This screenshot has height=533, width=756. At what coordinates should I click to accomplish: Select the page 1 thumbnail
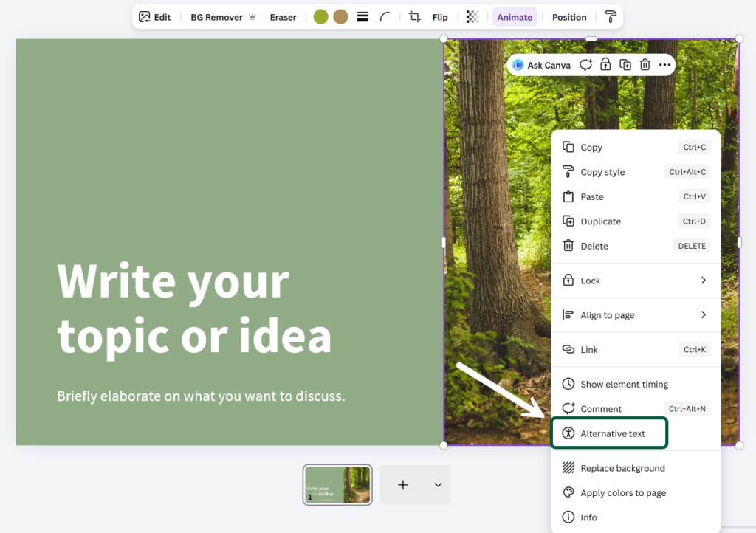tap(337, 484)
